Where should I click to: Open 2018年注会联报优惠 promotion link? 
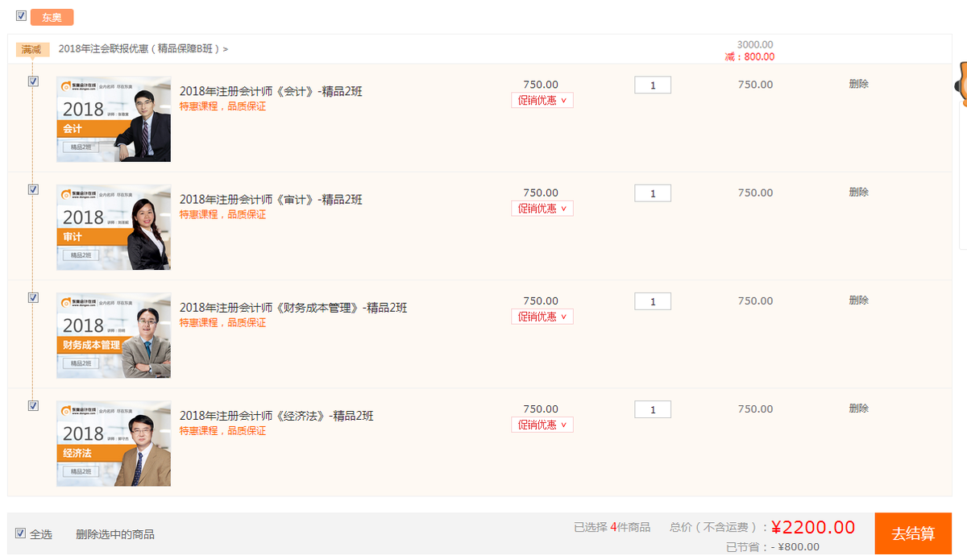(x=143, y=48)
